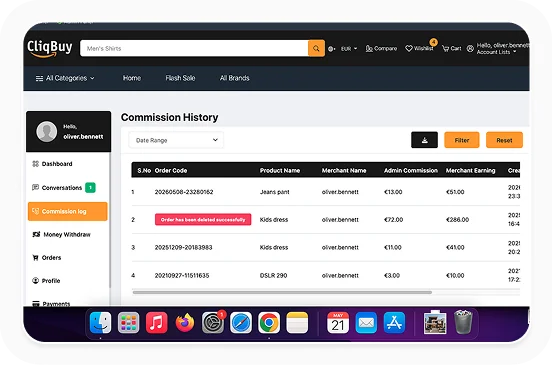
Task: Click order code 20210927-11511635
Action: pyautogui.click(x=182, y=275)
